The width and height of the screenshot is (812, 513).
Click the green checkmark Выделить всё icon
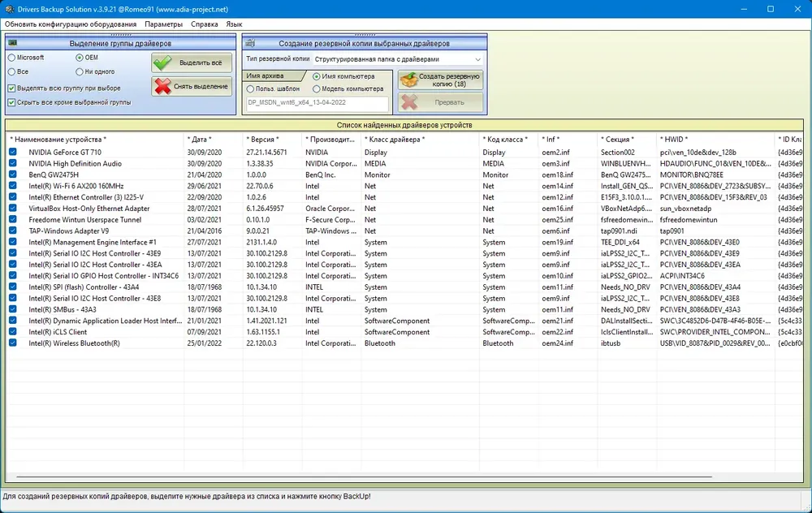(x=162, y=63)
